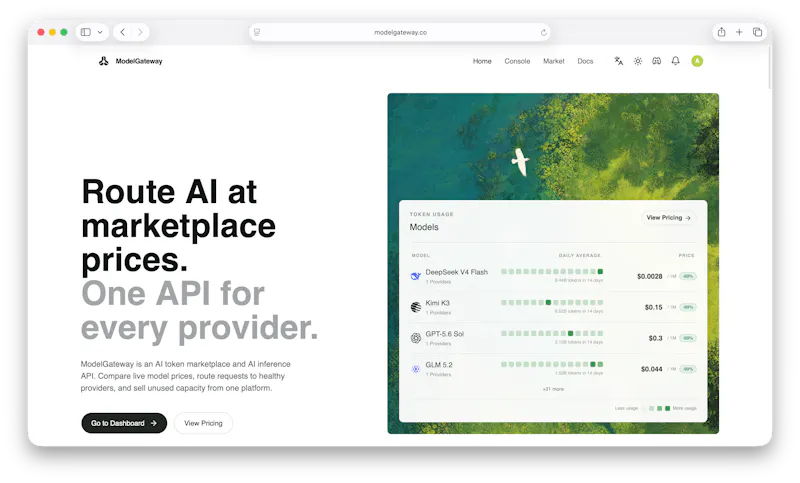Open the user avatar menu
This screenshot has width=800, height=483.
click(x=697, y=61)
